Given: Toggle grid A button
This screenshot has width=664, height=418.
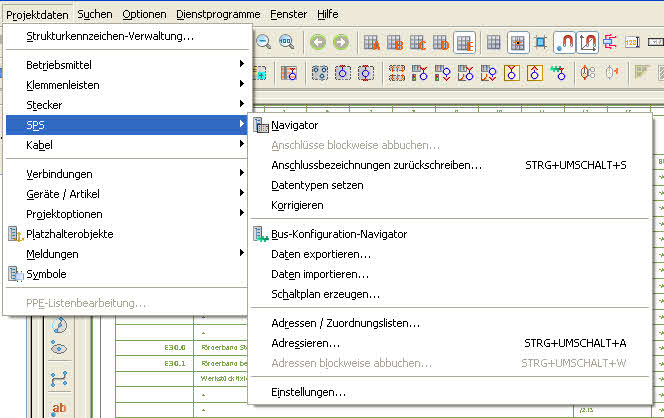Looking at the screenshot, I should (x=372, y=43).
